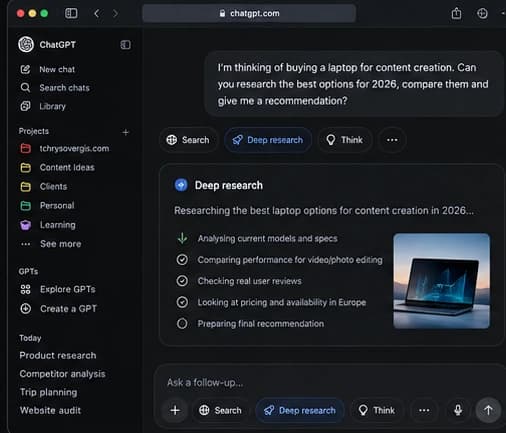
Task: Click the user message about buying a laptop
Action: pyautogui.click(x=353, y=84)
